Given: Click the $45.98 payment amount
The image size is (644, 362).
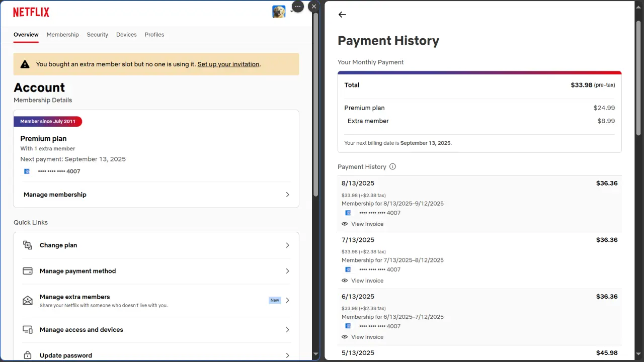Looking at the screenshot, I should click(607, 353).
